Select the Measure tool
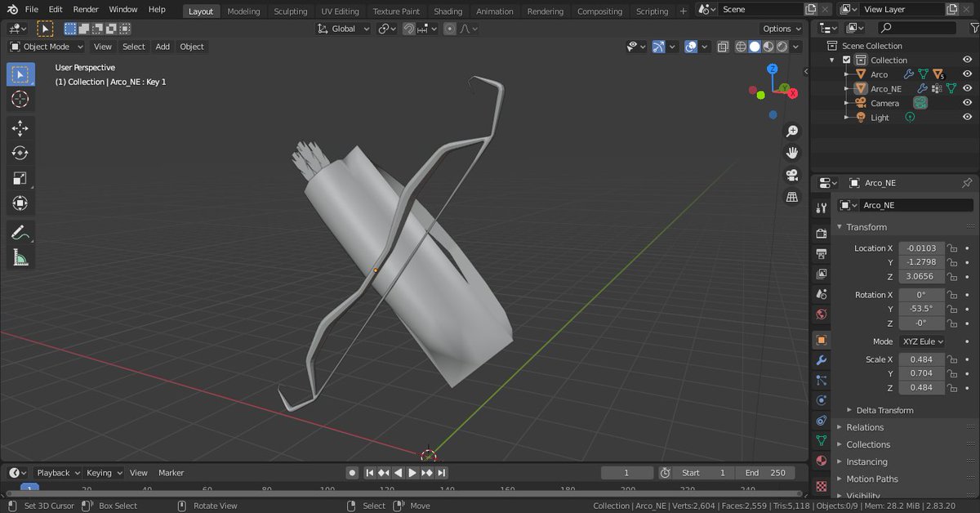 point(20,258)
